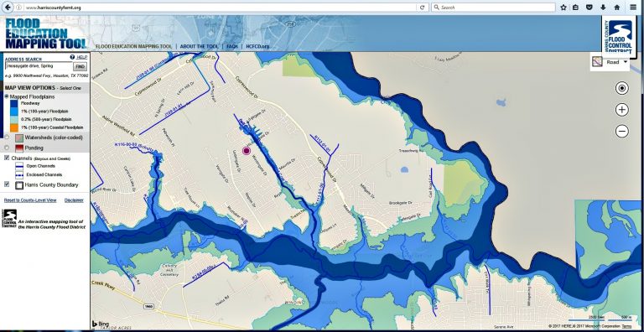Zoom out with the map minus button
The height and width of the screenshot is (332, 644).
coord(622,131)
